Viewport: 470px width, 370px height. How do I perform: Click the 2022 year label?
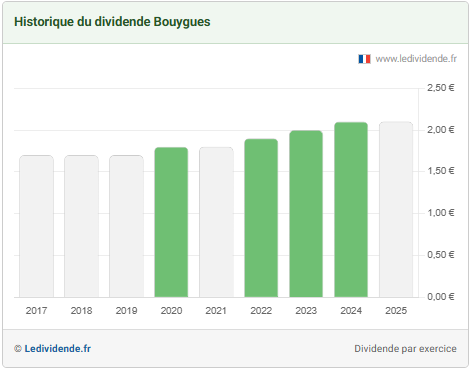(261, 311)
